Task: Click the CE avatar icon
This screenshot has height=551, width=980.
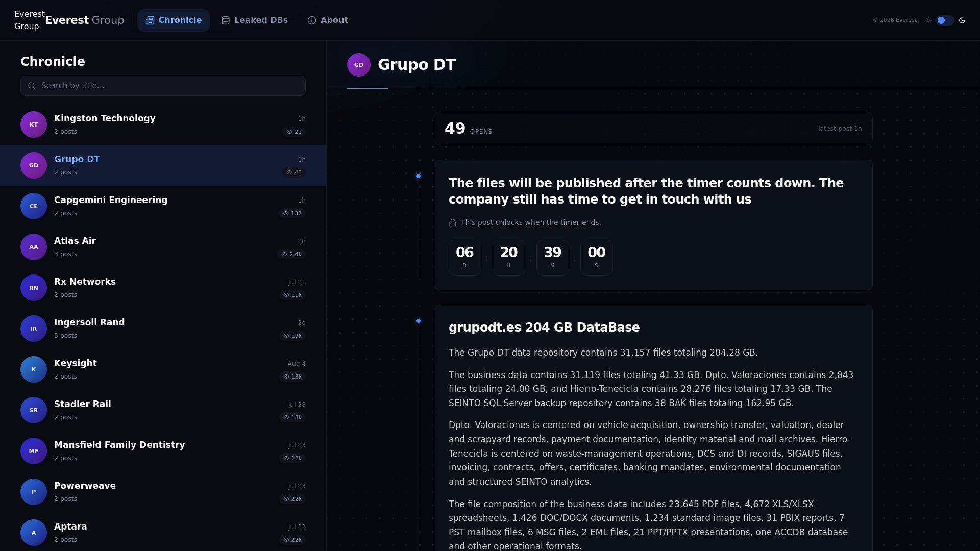Action: tap(34, 206)
